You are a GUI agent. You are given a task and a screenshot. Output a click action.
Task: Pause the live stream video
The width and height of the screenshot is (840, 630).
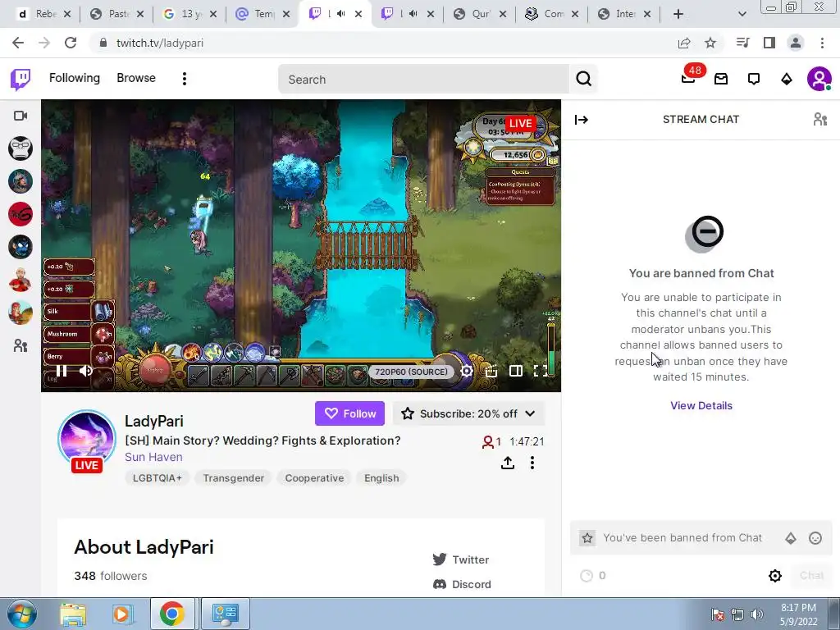(x=62, y=371)
